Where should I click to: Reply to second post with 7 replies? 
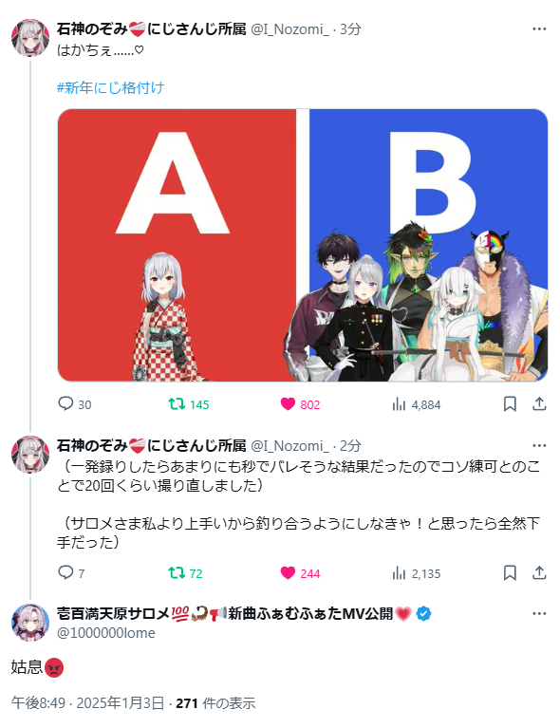point(65,572)
